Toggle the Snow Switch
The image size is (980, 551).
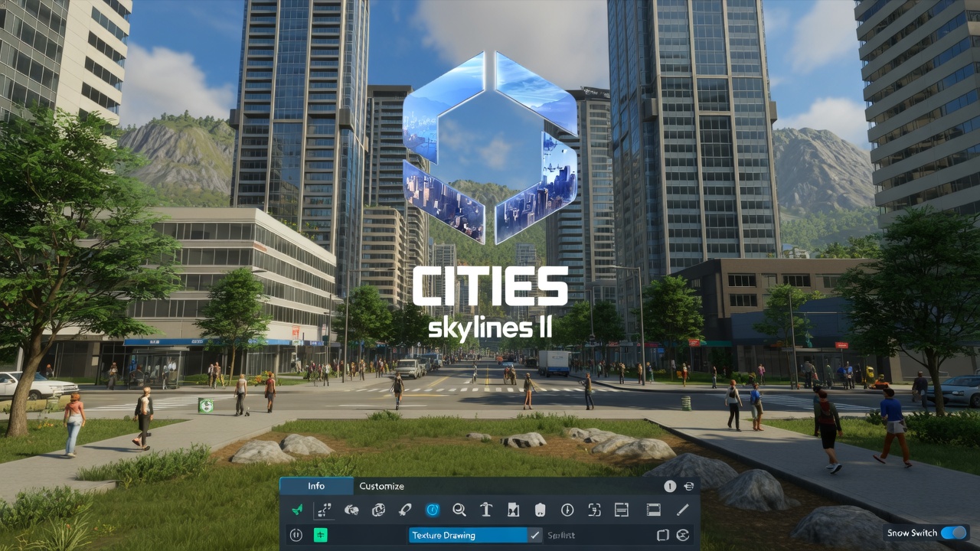click(953, 533)
